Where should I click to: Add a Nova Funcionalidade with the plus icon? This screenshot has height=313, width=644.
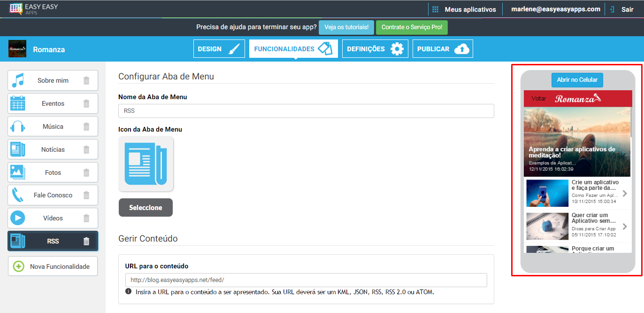point(53,266)
